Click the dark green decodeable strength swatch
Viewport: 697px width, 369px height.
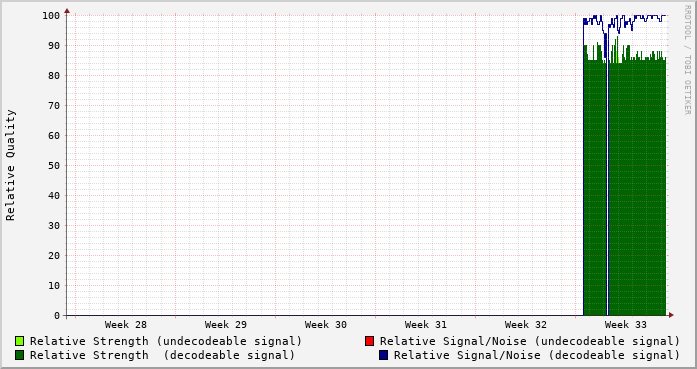point(20,355)
